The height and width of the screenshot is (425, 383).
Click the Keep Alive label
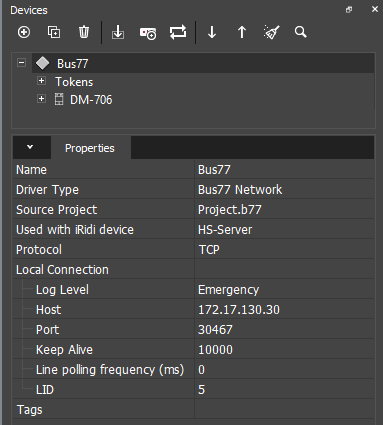tap(64, 350)
